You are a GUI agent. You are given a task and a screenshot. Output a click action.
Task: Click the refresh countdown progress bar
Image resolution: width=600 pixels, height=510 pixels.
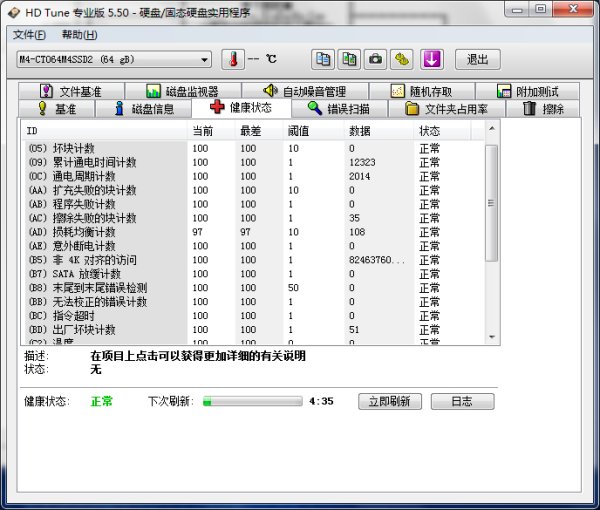pos(253,401)
